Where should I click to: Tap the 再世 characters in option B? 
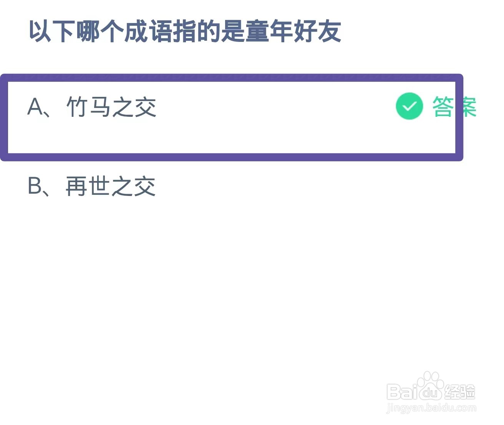coord(88,186)
